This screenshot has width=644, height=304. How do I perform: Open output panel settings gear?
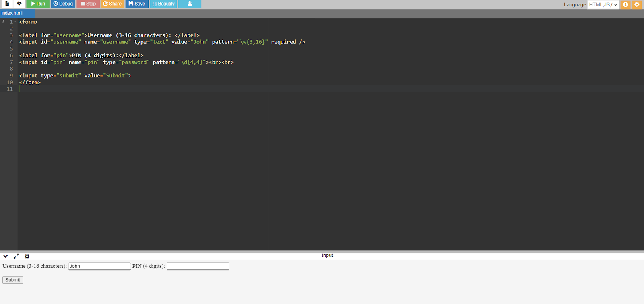click(27, 256)
